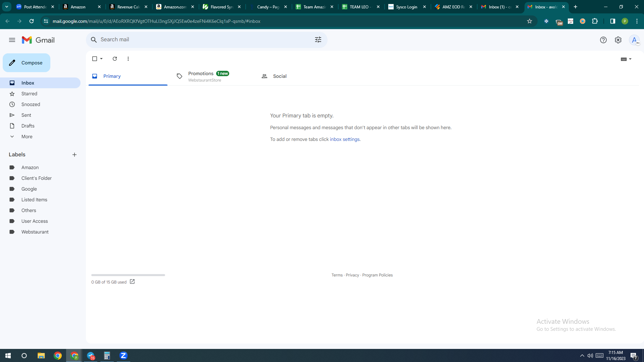Open the Starred folder
The image size is (644, 362).
(x=40, y=94)
